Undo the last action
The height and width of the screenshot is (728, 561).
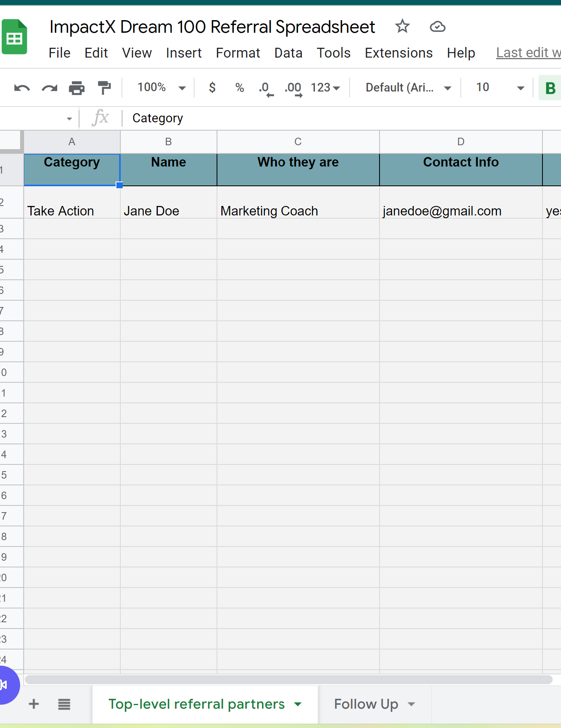click(x=22, y=88)
